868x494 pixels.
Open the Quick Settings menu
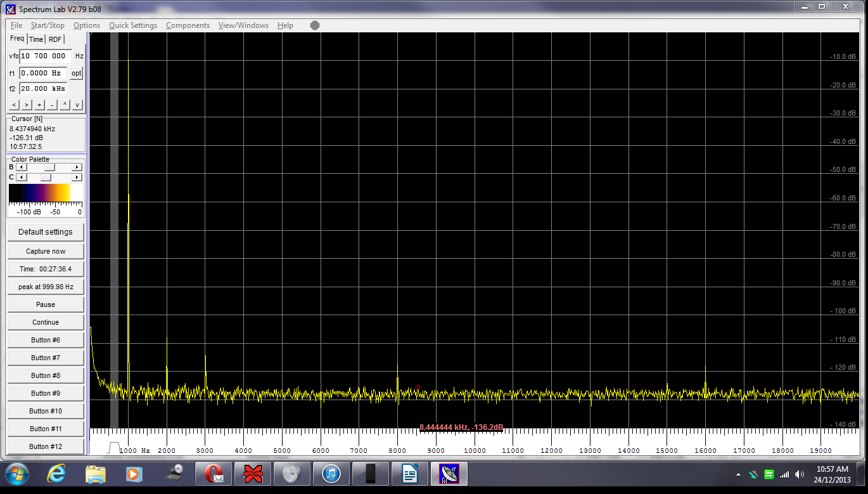[133, 25]
